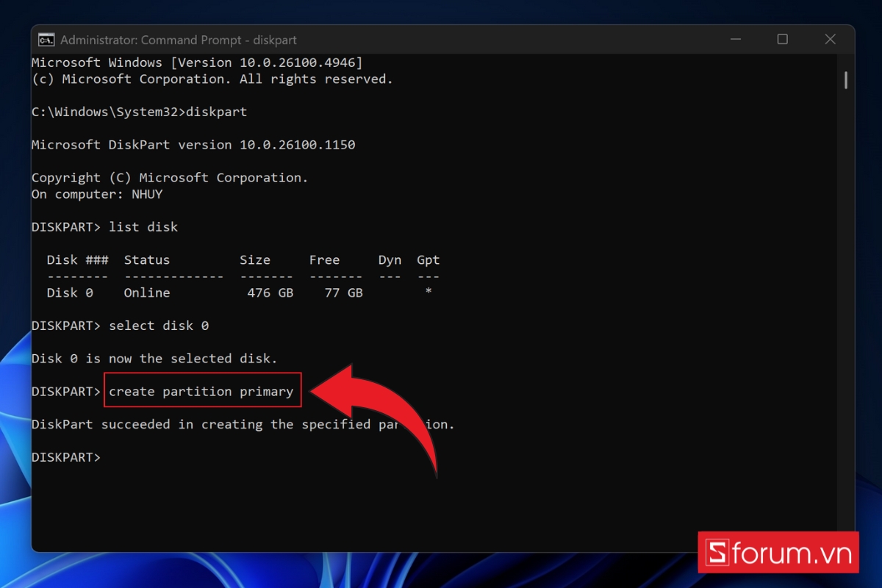Screen dimensions: 882x588
Task: Click the last empty DISKPART> prompt
Action: (x=66, y=457)
